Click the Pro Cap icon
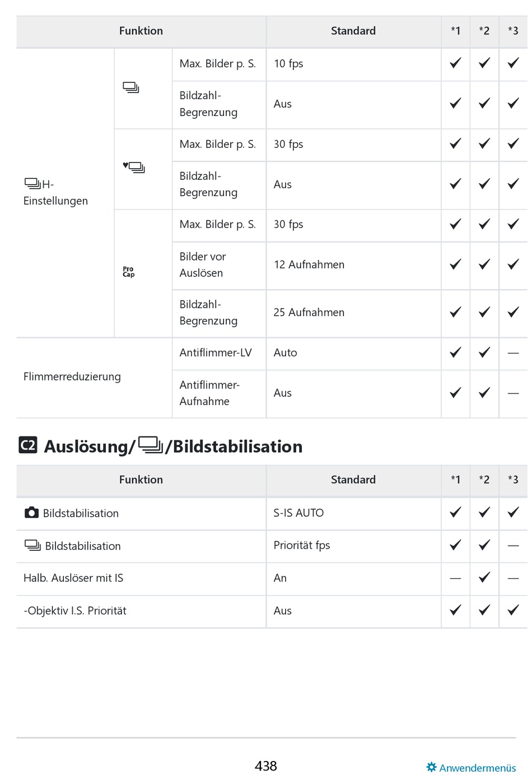The image size is (532, 775). point(129,272)
